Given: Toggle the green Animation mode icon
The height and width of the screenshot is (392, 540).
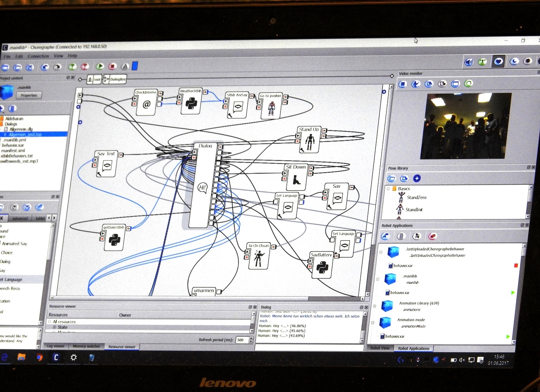Looking at the screenshot, I should coord(483,62).
